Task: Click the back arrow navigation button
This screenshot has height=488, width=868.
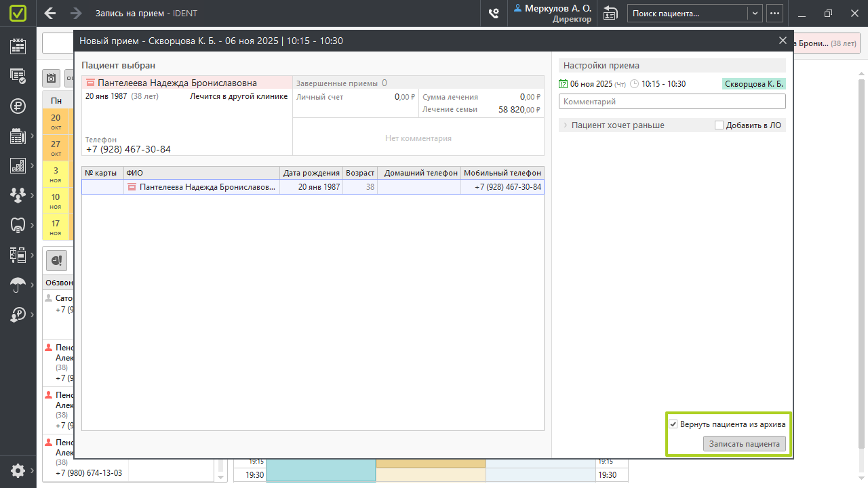Action: (x=50, y=14)
